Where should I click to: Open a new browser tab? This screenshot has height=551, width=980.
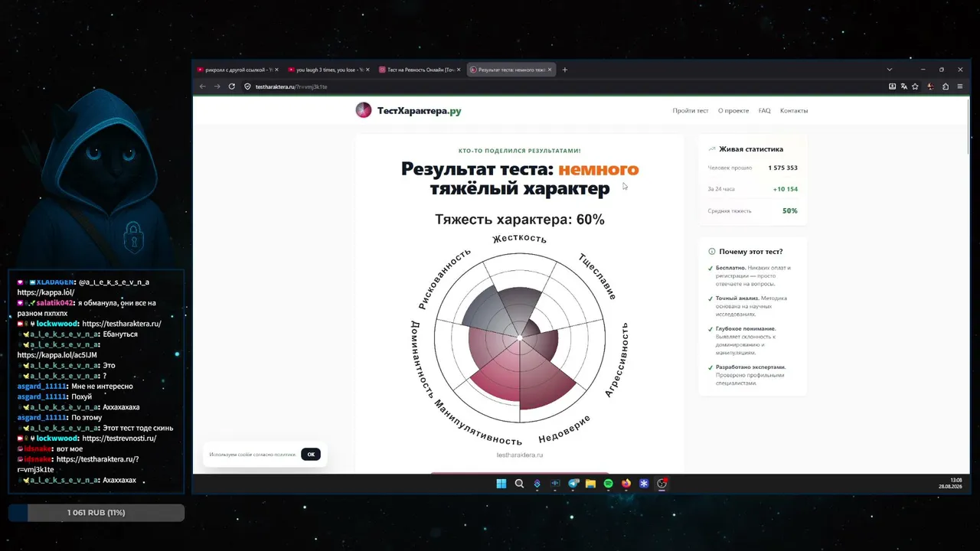tap(565, 70)
